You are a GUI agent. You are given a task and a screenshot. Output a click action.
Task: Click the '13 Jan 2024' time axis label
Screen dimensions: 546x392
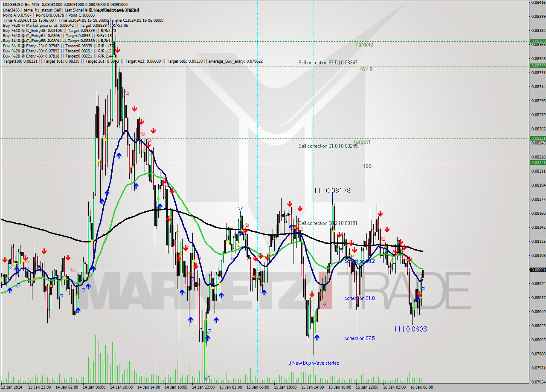click(12, 387)
